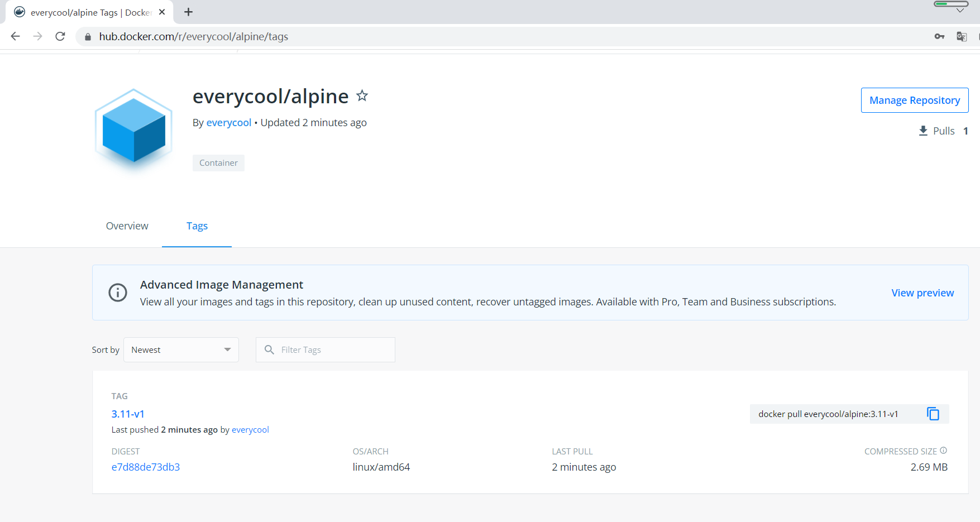Click the browser address bar URL
Viewport: 980px width, 522px height.
click(x=194, y=36)
